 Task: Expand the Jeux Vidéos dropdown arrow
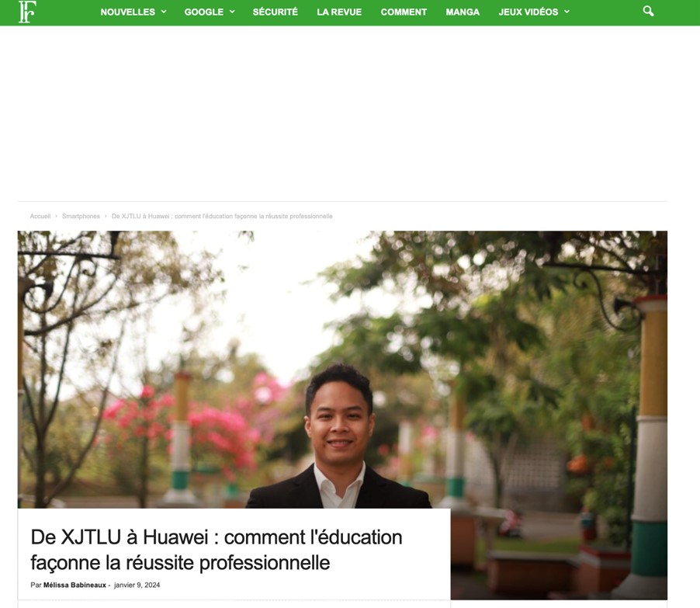click(x=567, y=12)
